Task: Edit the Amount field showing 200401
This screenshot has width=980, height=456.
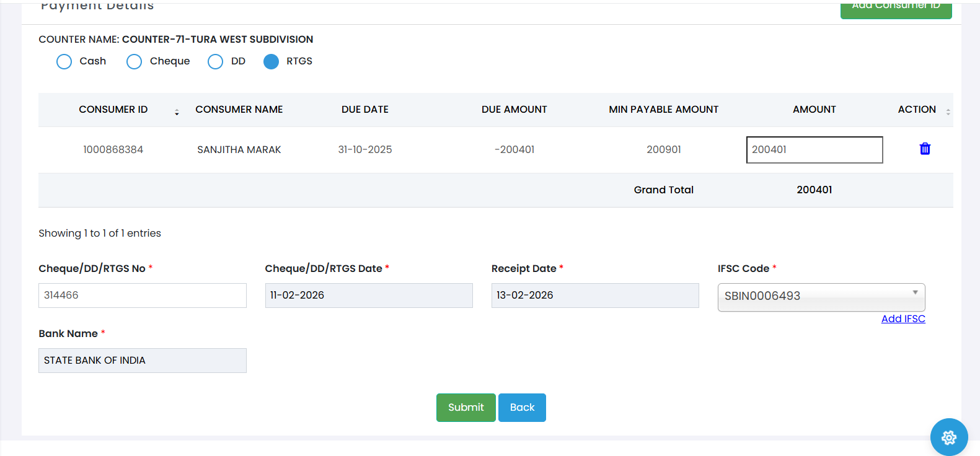Action: (814, 150)
